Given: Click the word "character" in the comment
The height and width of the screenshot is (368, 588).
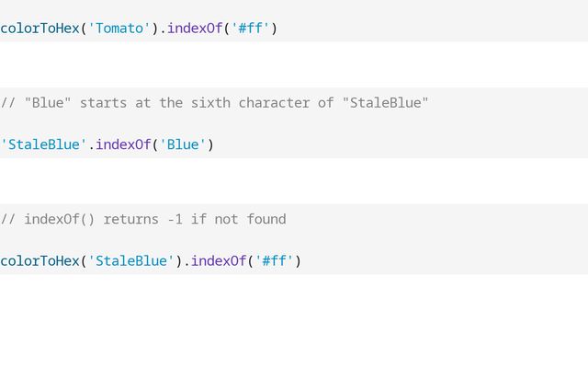Looking at the screenshot, I should click(x=274, y=102).
